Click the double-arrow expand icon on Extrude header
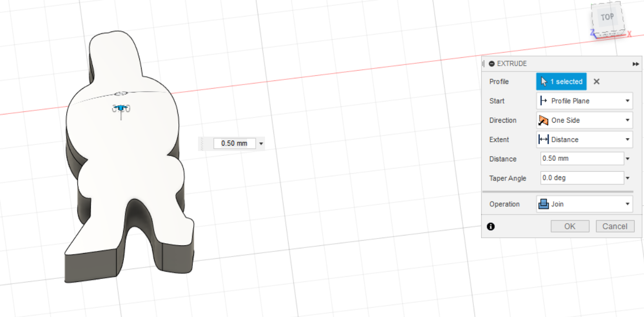 [635, 64]
